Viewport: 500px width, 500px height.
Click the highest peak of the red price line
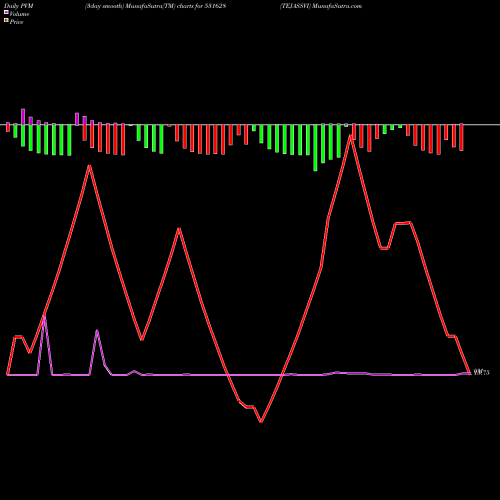[x=350, y=136]
